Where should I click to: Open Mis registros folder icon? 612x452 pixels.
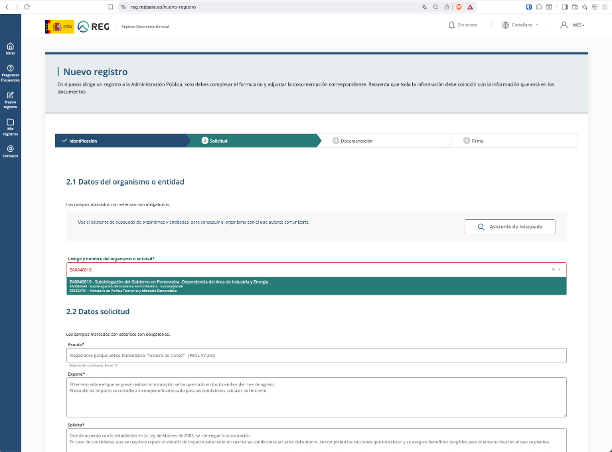click(10, 125)
